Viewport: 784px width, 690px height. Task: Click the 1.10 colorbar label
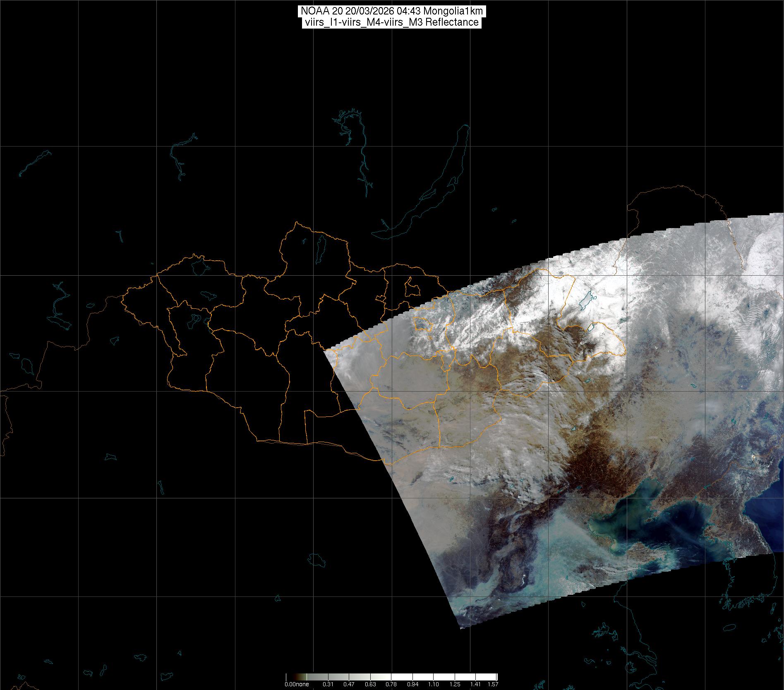click(x=433, y=684)
